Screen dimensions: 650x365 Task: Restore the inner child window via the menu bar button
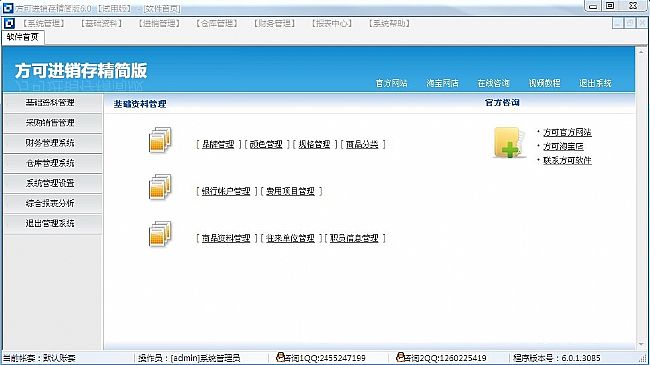pyautogui.click(x=630, y=23)
